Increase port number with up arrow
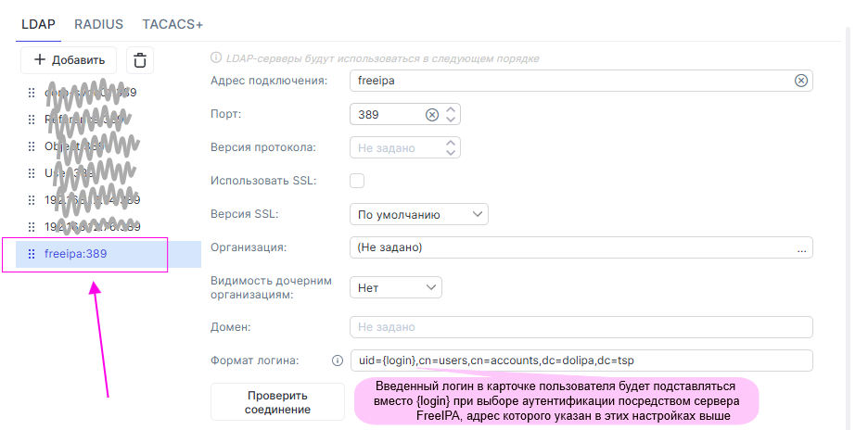The width and height of the screenshot is (868, 430). (451, 109)
